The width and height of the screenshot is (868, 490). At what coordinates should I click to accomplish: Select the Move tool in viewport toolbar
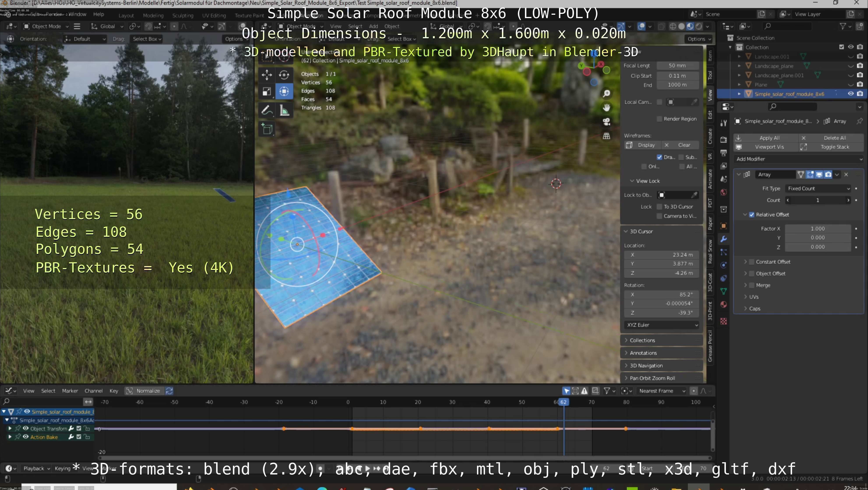[267, 75]
